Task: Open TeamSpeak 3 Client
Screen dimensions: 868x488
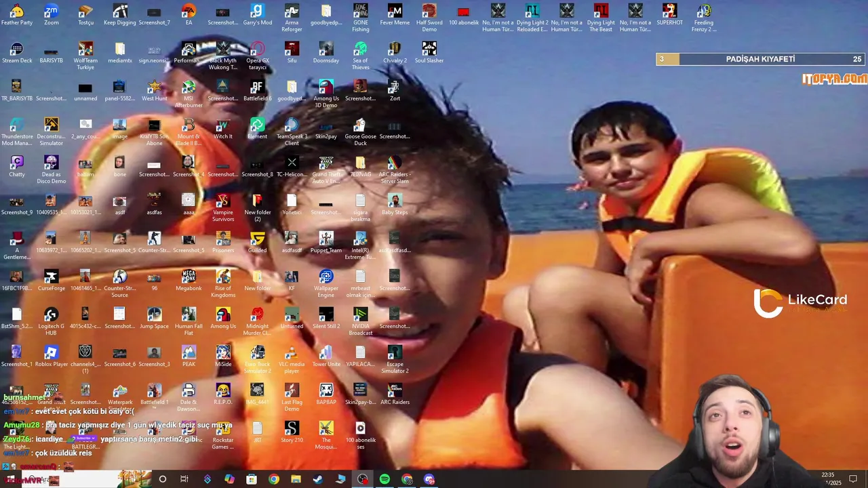Action: tap(292, 125)
